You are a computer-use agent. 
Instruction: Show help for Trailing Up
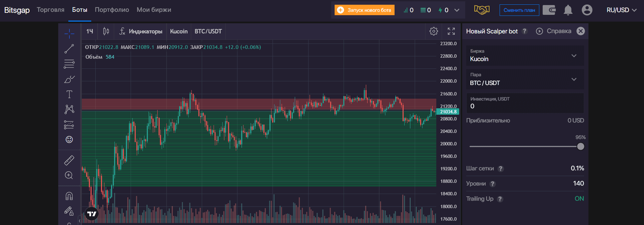click(x=500, y=199)
